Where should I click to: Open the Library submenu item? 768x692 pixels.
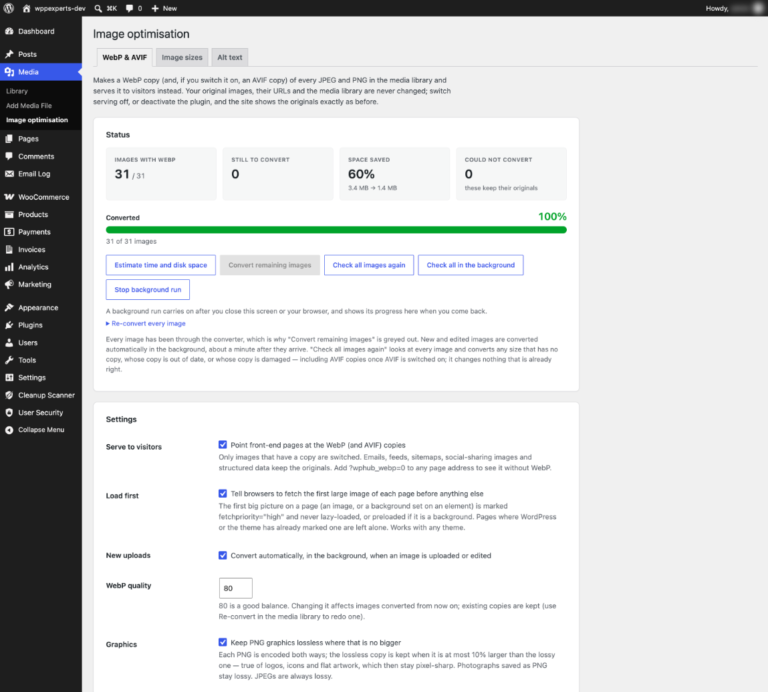click(x=17, y=91)
